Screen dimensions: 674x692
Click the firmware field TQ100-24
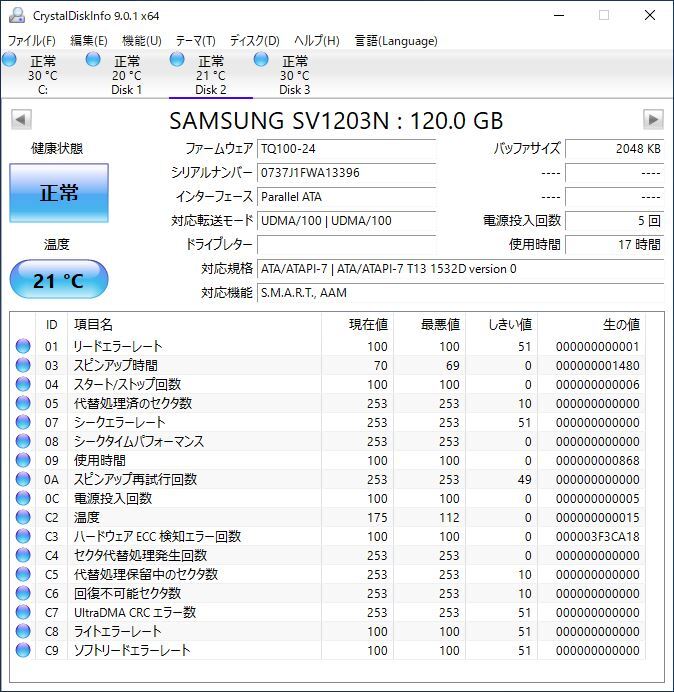[x=346, y=149]
